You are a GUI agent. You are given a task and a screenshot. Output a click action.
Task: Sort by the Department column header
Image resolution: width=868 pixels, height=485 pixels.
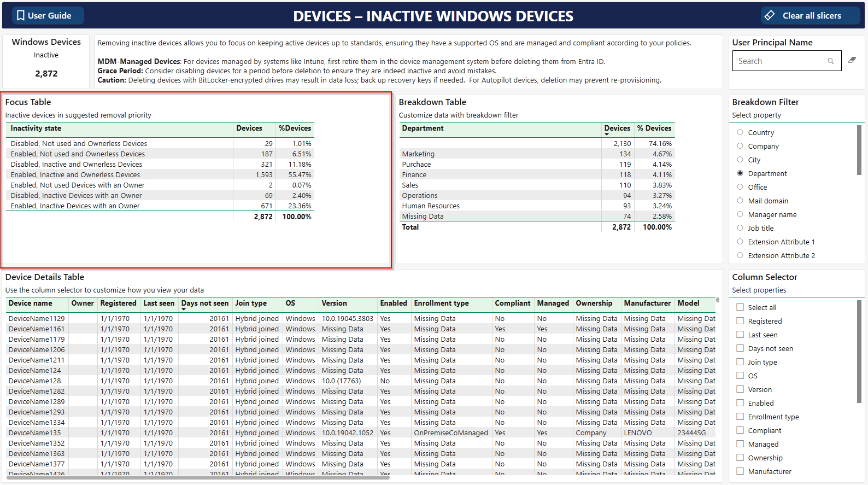[x=423, y=128]
